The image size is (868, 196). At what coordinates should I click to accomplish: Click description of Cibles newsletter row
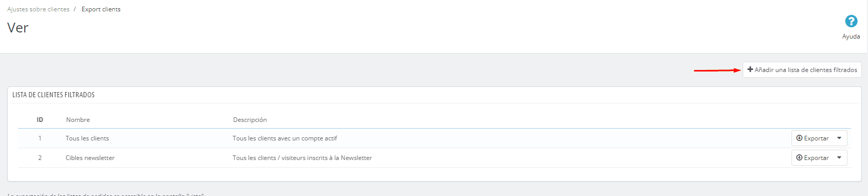(302, 158)
